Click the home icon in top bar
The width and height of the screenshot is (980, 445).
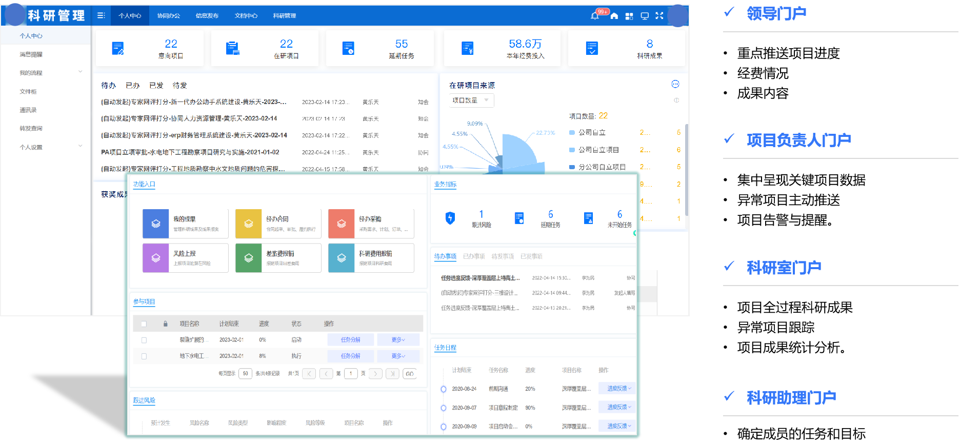click(x=614, y=16)
